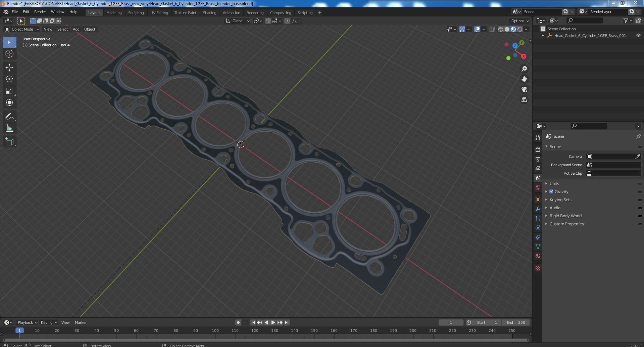644x347 pixels.
Task: Click the outliner search field
Action: pos(585,20)
